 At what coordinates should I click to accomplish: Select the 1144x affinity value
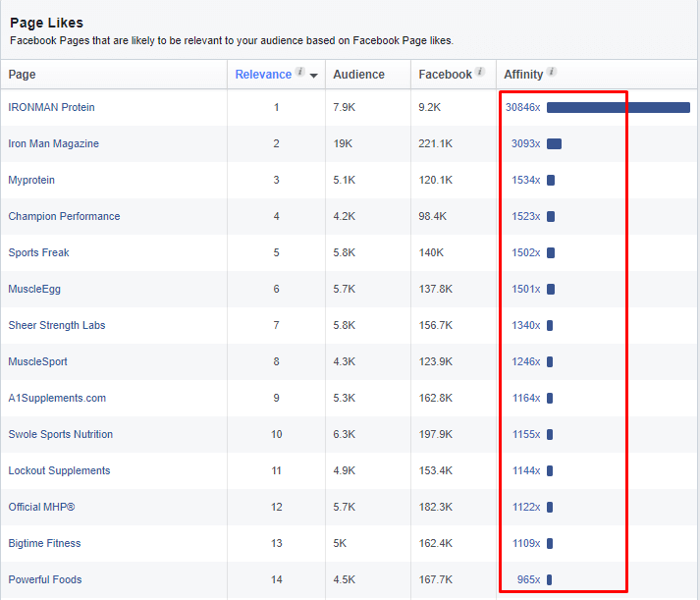pos(526,470)
